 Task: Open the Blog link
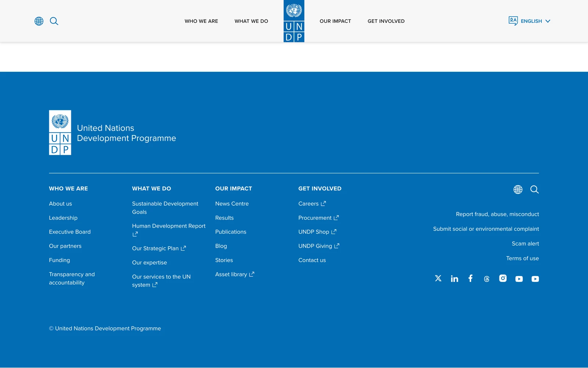221,246
